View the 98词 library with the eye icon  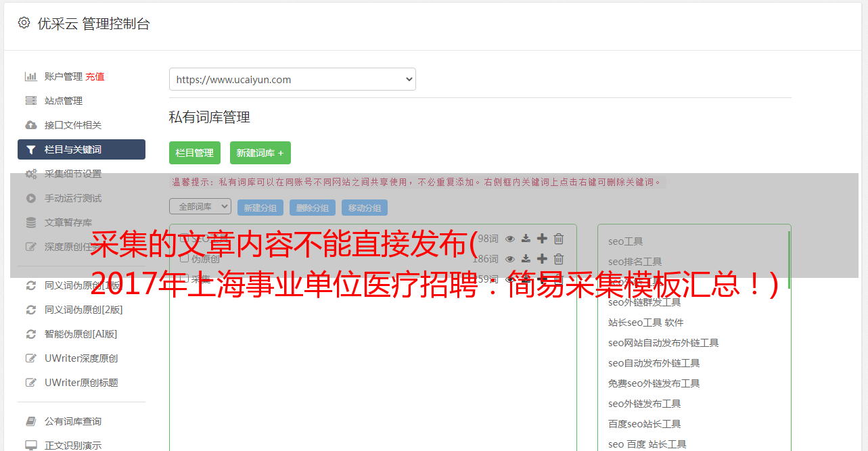pyautogui.click(x=510, y=238)
